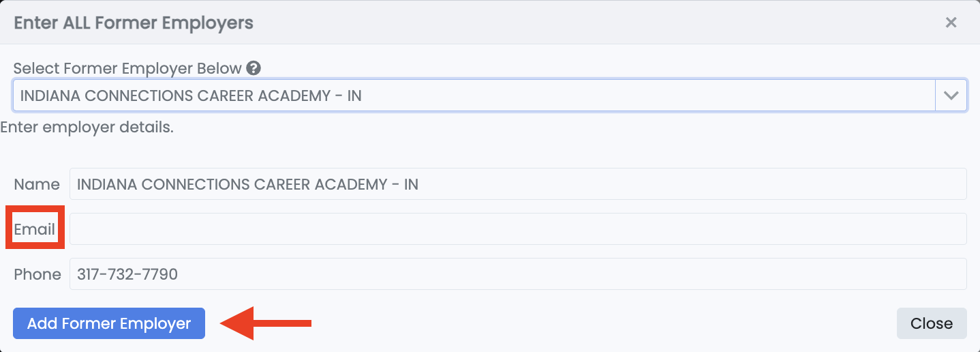Viewport: 980px width, 352px height.
Task: Click the red-boxed Email label
Action: pyautogui.click(x=35, y=229)
